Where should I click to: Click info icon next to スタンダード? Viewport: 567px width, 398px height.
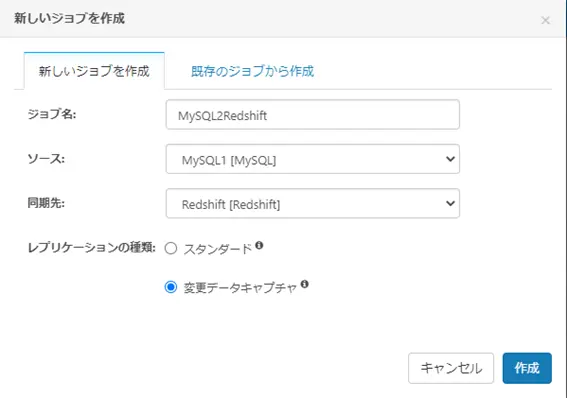pos(259,245)
